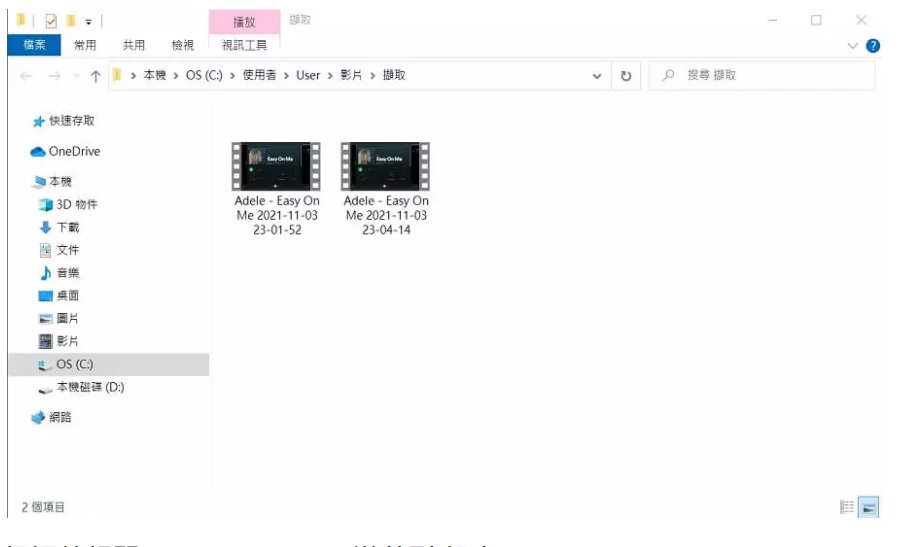Screen dimensions: 905x547
Task: Select 本機 in the navigation pane
Action: (x=60, y=182)
